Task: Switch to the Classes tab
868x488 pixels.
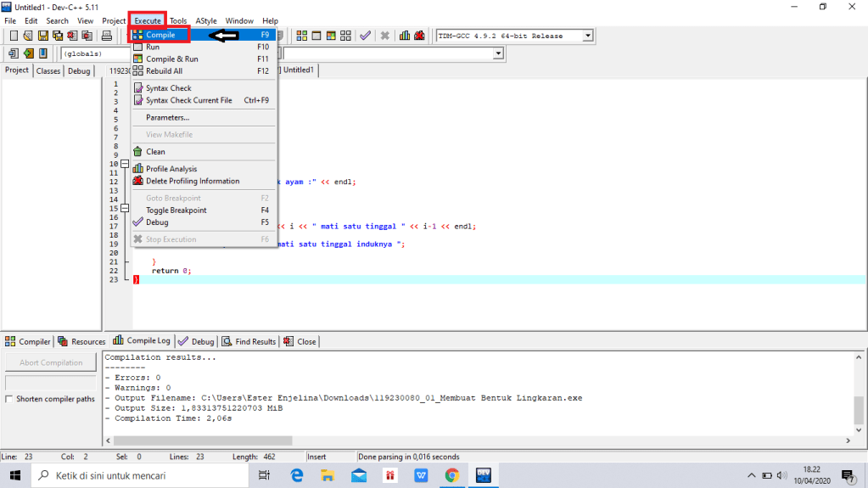Action: pos(48,71)
